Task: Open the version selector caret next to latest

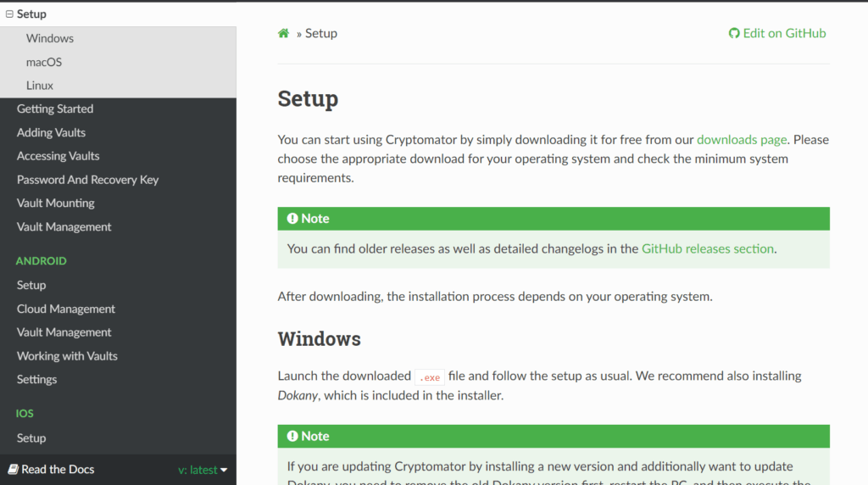Action: (x=224, y=470)
